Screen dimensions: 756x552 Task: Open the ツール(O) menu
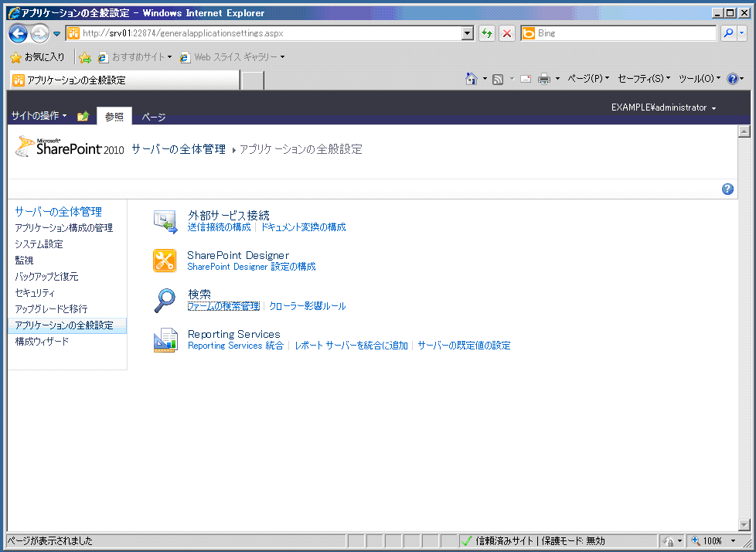click(x=700, y=79)
